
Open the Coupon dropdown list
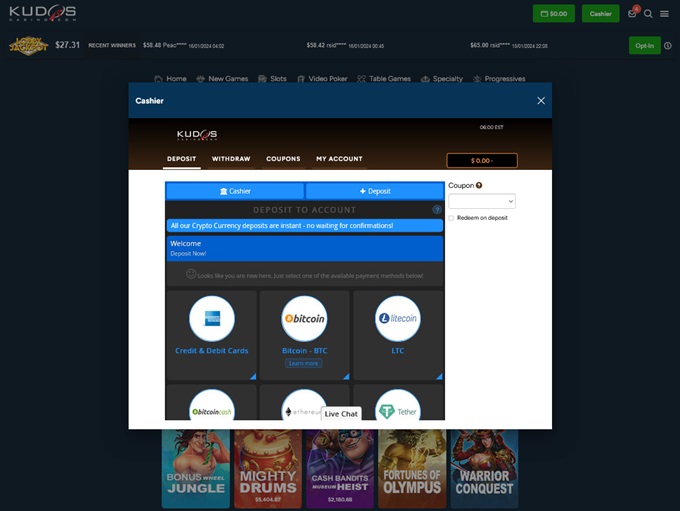click(x=481, y=201)
